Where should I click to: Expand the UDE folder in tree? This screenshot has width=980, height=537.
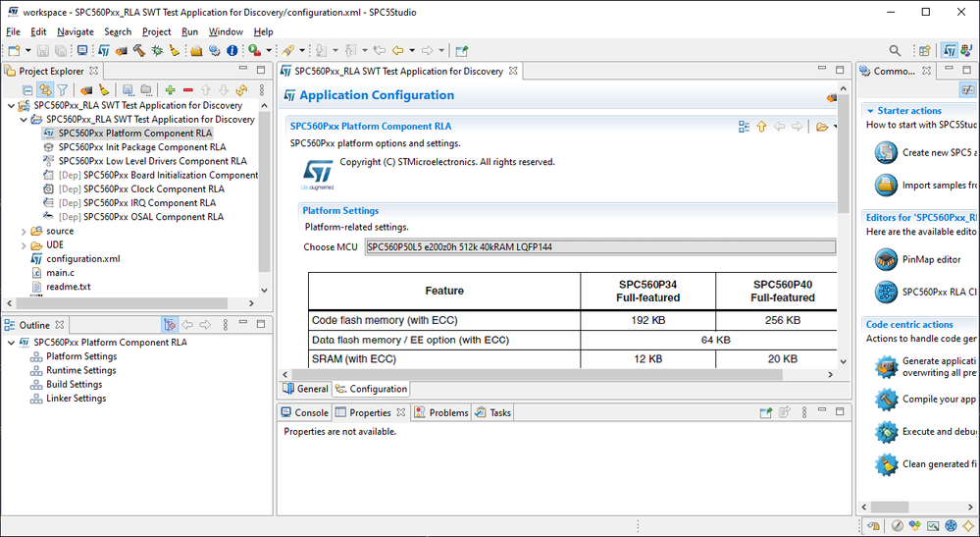pyautogui.click(x=24, y=245)
